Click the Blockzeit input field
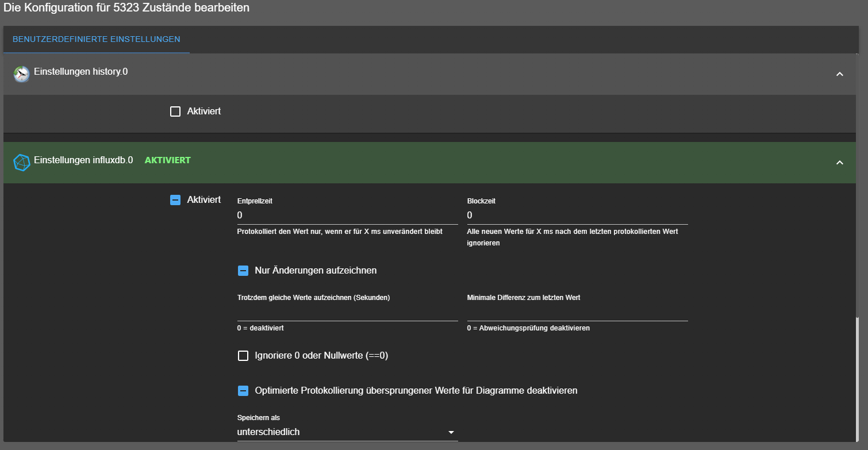 [x=577, y=216]
